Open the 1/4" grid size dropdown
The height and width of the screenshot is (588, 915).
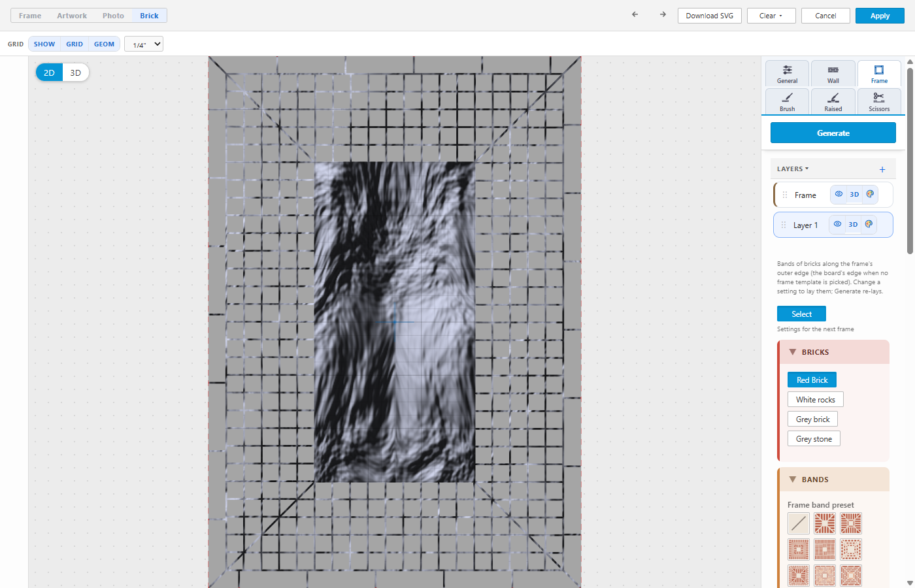point(144,44)
